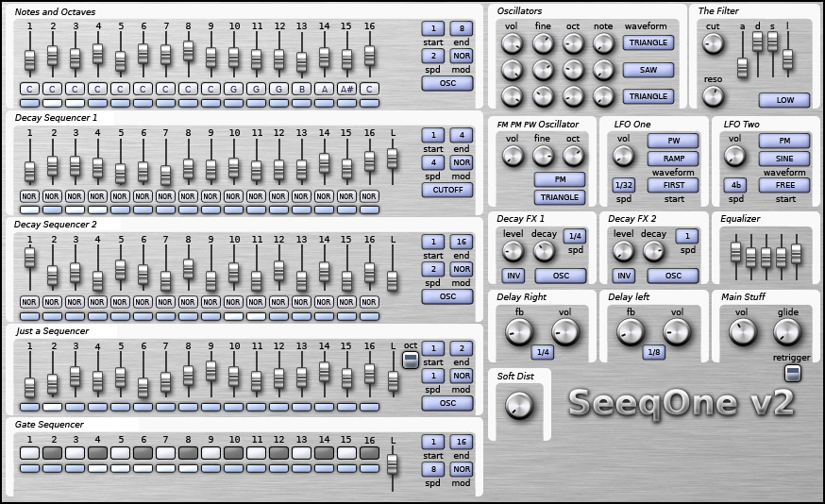
Task: Toggle the retrigger switch
Action: (x=793, y=374)
